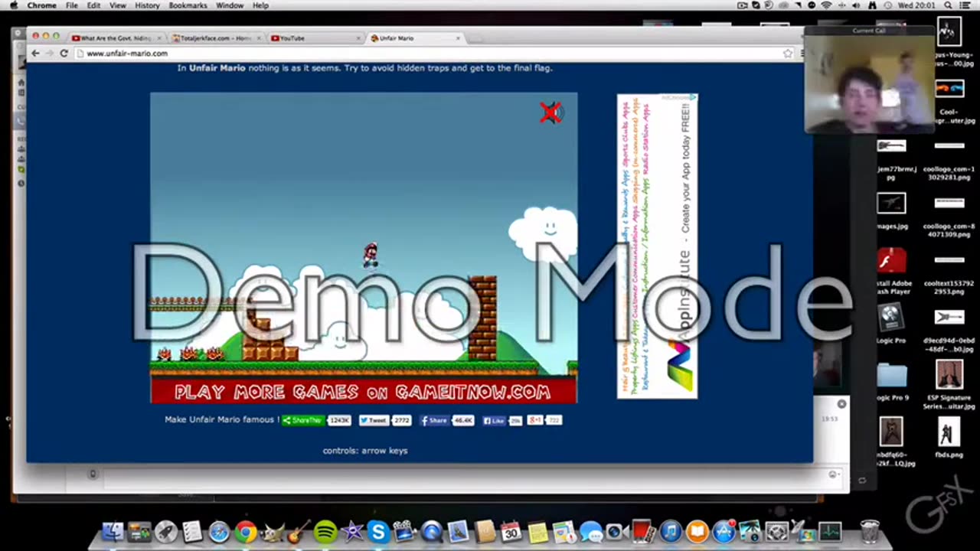Viewport: 980px width, 551px height.
Task: Open Stickies notes from the Dock
Action: tap(537, 531)
